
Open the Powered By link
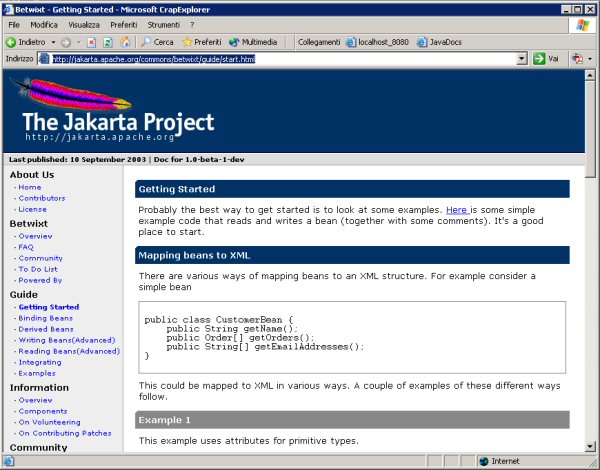[x=40, y=281]
